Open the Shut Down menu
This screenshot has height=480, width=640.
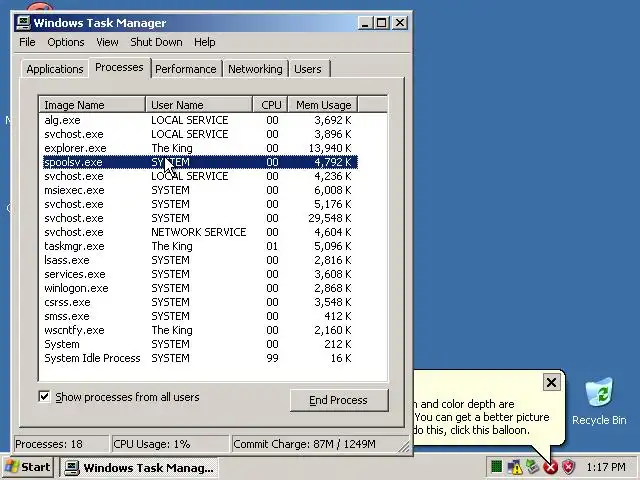(156, 42)
